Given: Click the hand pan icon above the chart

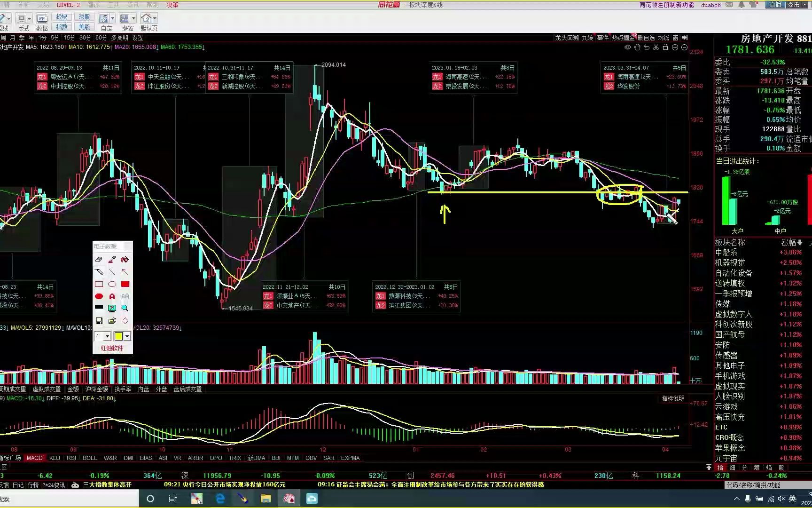Looking at the screenshot, I should 637,48.
